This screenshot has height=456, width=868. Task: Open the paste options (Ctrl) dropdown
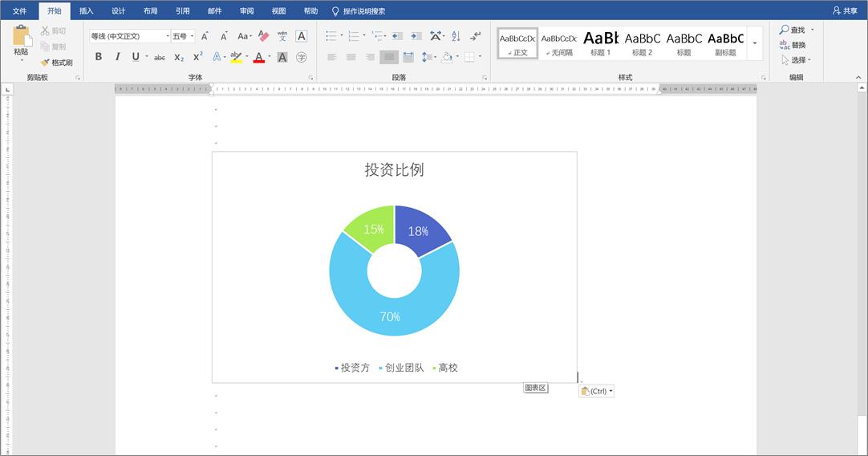[597, 391]
